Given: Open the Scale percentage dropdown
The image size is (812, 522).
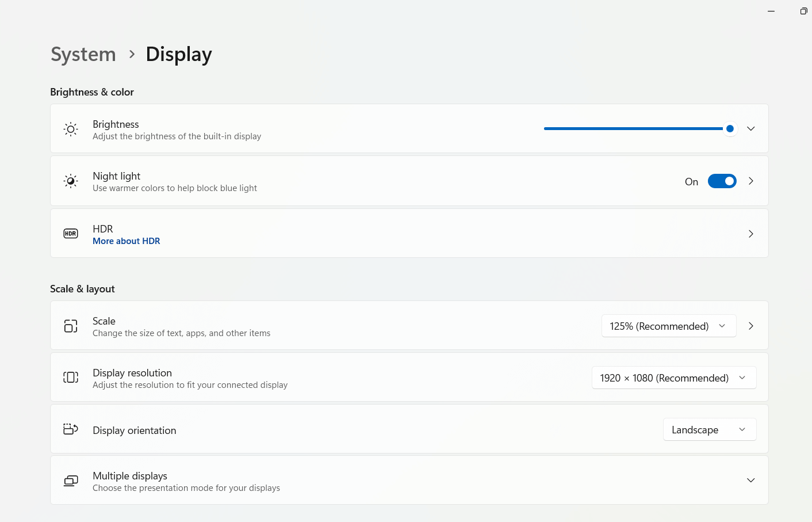Looking at the screenshot, I should [x=668, y=326].
